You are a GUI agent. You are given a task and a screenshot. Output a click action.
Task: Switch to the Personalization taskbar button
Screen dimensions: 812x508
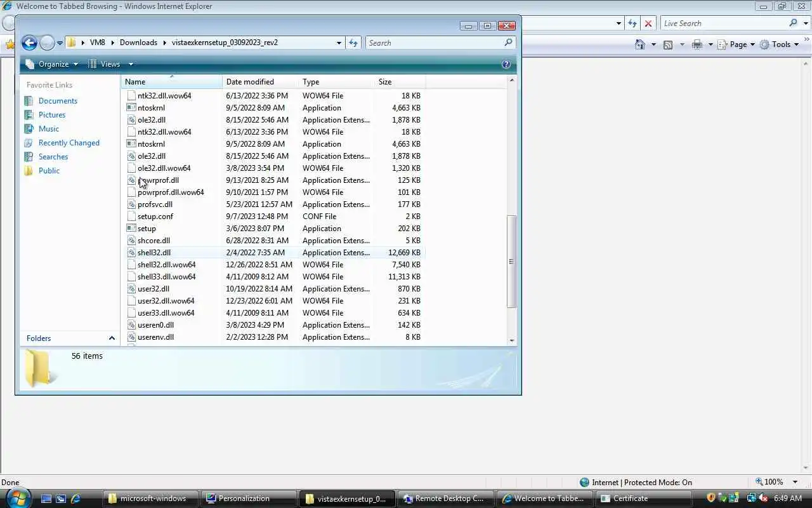[251, 498]
